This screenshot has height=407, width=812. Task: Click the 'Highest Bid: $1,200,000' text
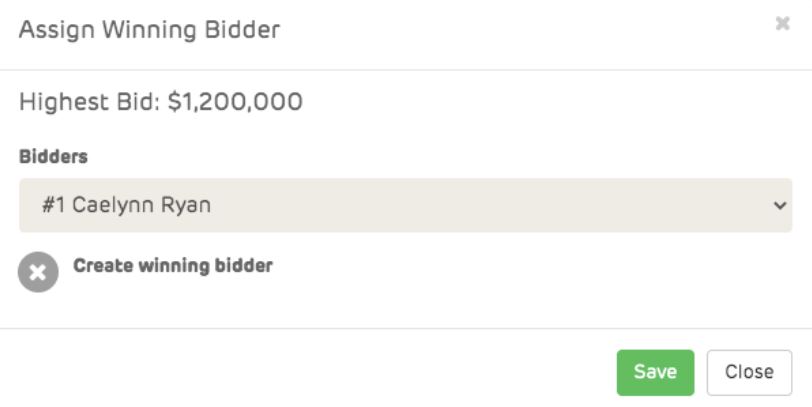pyautogui.click(x=161, y=102)
